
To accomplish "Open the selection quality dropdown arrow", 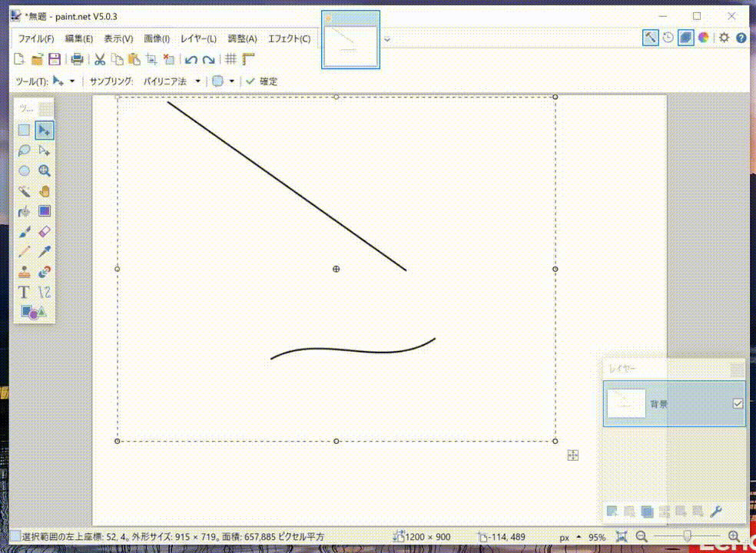I will coord(231,81).
